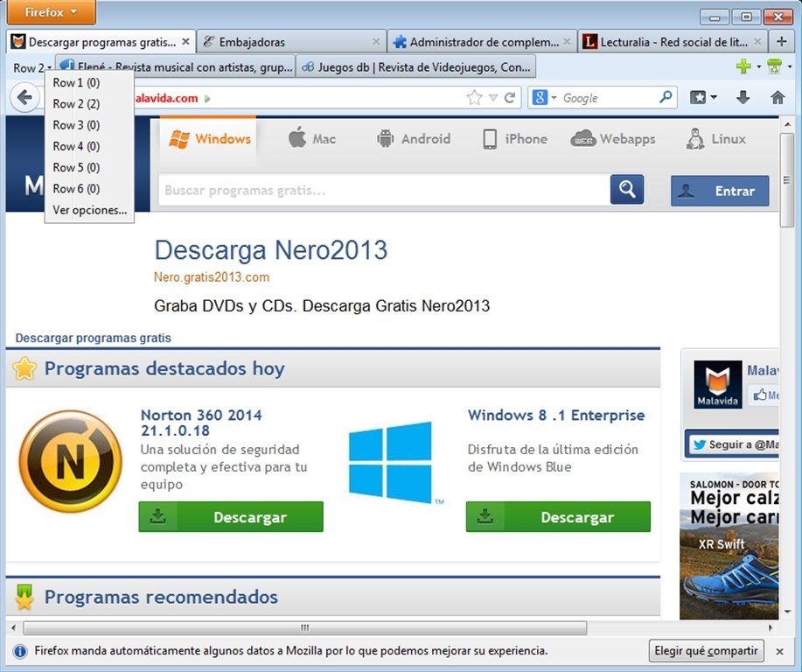
Task: Click the green go arrow in the address bar
Action: coord(207,99)
